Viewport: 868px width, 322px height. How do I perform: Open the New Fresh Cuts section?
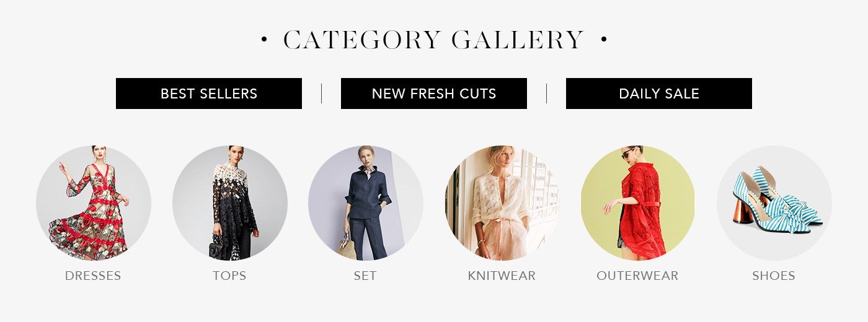tap(434, 94)
